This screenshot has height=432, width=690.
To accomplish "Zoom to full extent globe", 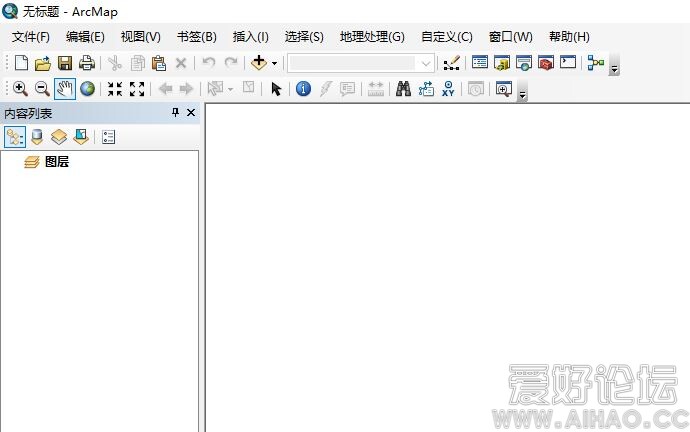I will [88, 89].
